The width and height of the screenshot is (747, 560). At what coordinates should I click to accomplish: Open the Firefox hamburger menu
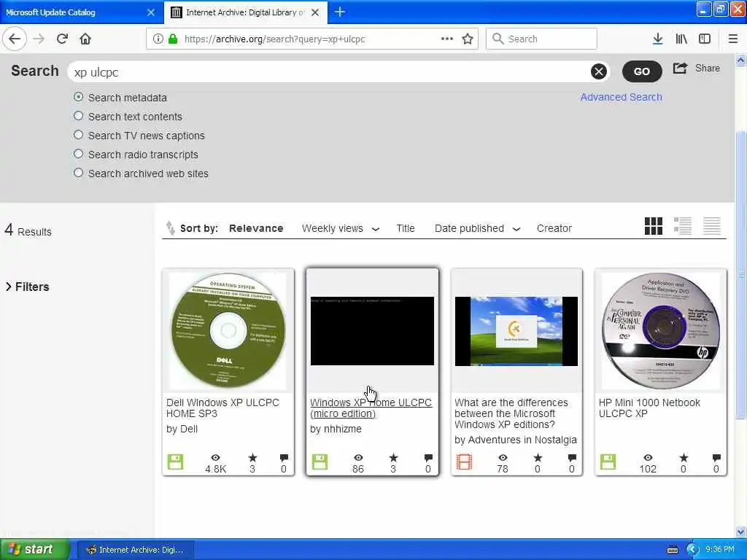[732, 39]
